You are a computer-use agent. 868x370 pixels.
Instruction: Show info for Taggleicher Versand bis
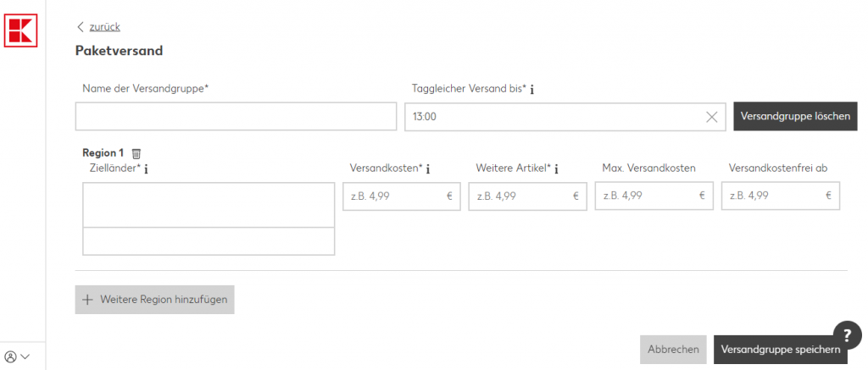[531, 89]
